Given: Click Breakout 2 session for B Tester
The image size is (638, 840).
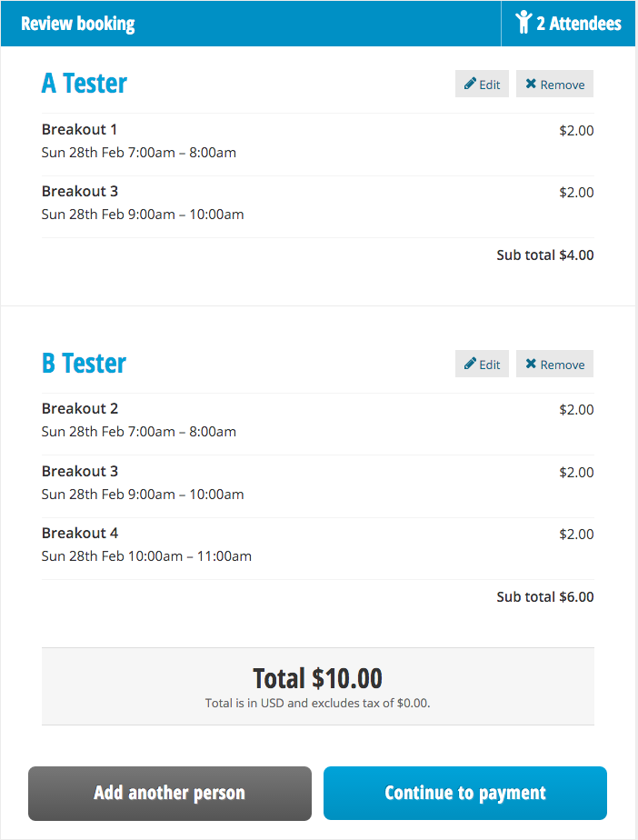Looking at the screenshot, I should click(80, 409).
